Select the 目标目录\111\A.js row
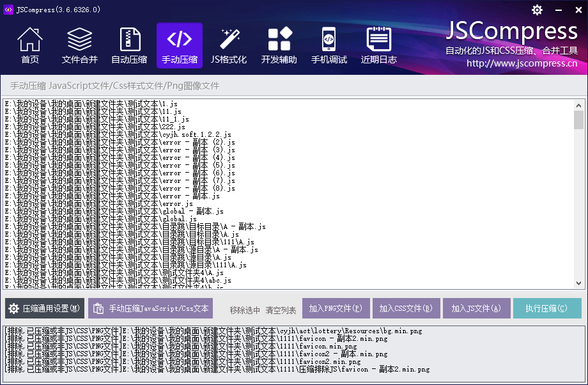The width and height of the screenshot is (588, 385). click(x=129, y=242)
